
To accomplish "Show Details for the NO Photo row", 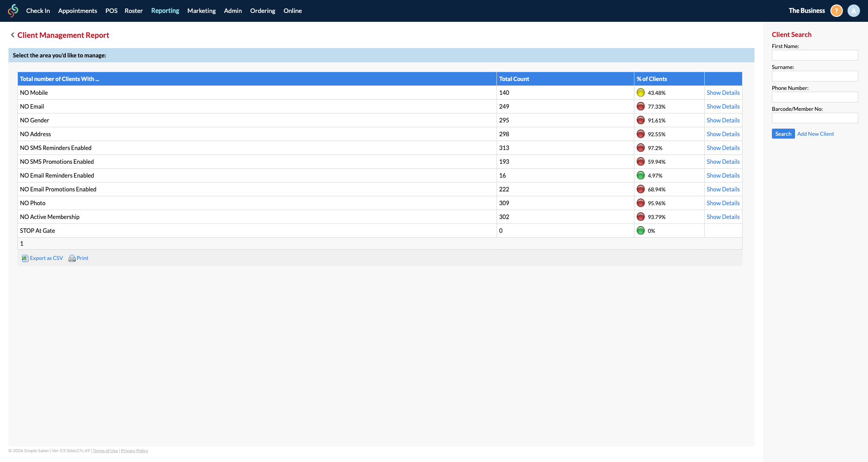I will [x=723, y=203].
